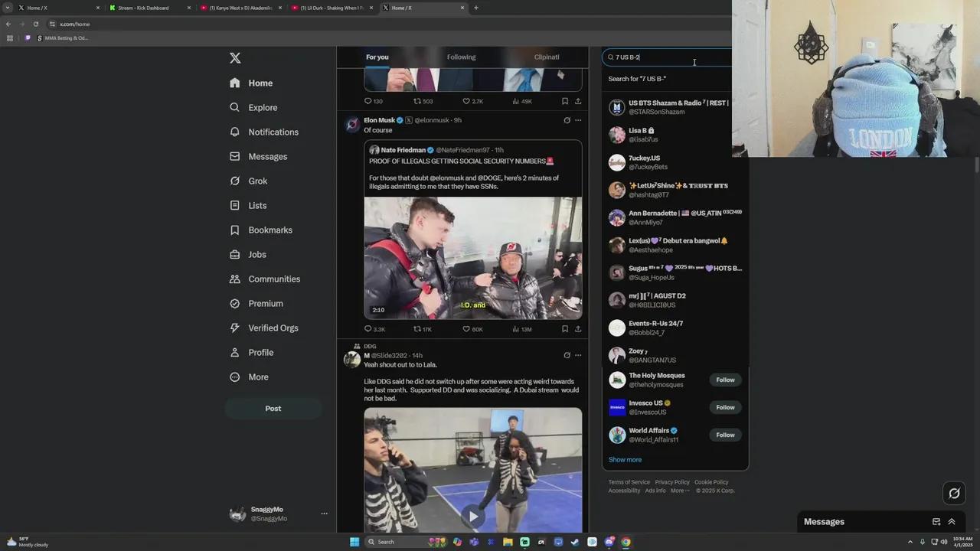Select 7uckey.US search result
The width and height of the screenshot is (980, 551).
[675, 162]
